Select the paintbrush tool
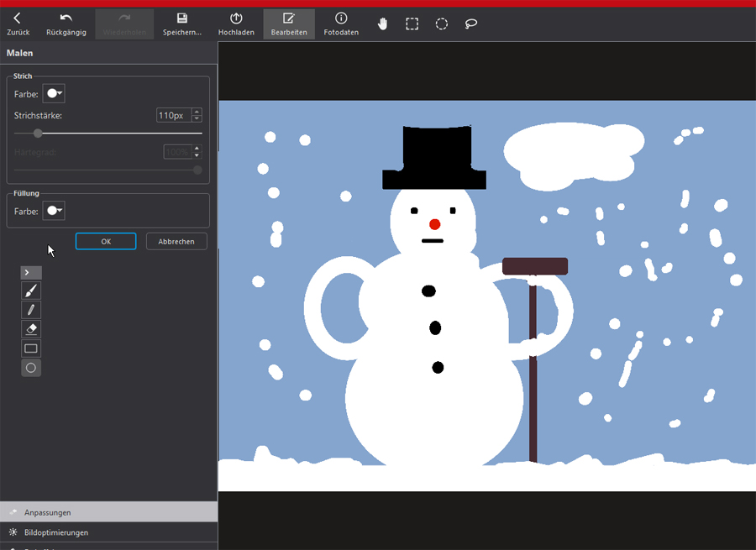Screen dimensions: 756x550 (x=31, y=291)
